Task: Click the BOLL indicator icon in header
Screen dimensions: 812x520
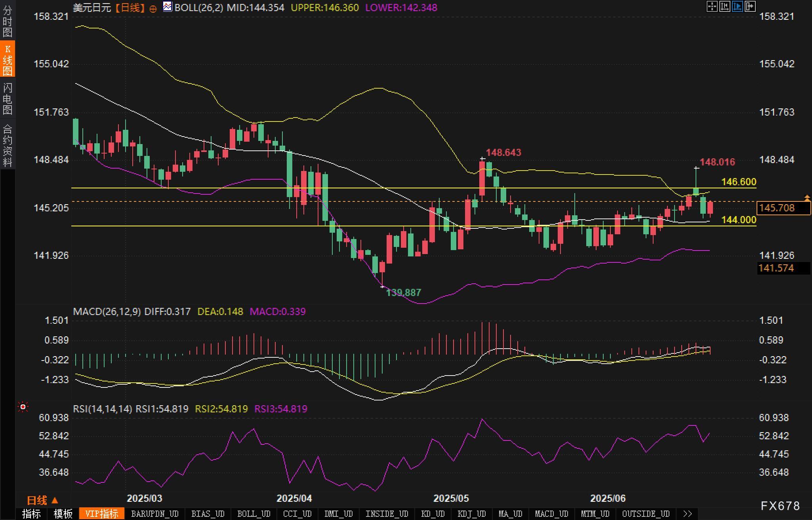Action: point(168,7)
